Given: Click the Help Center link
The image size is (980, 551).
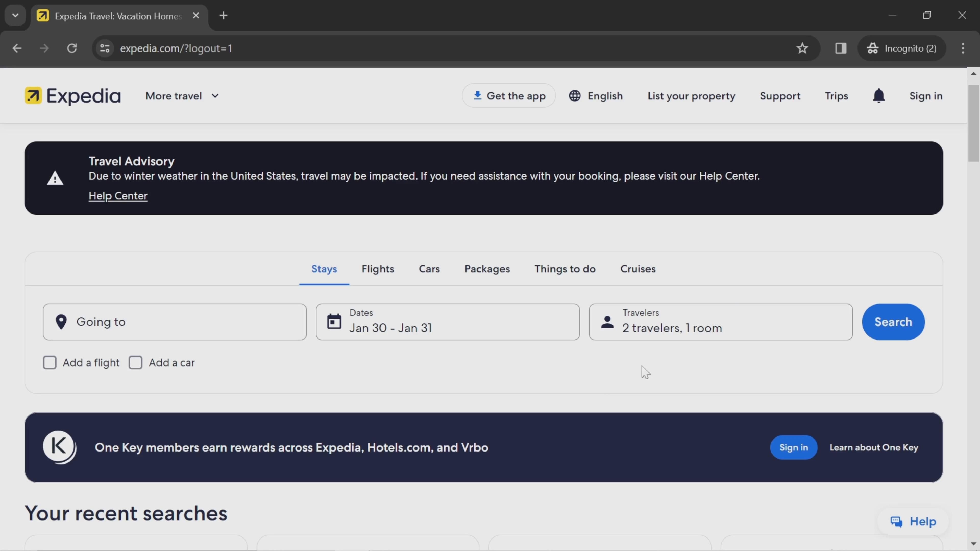Looking at the screenshot, I should [118, 195].
